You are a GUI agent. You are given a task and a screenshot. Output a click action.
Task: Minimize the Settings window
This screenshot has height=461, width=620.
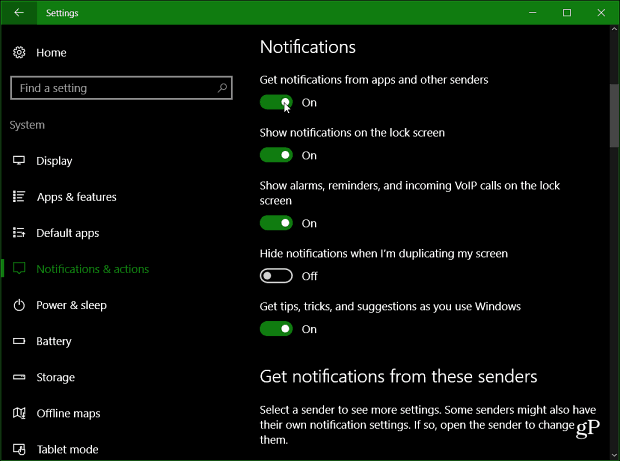point(533,13)
